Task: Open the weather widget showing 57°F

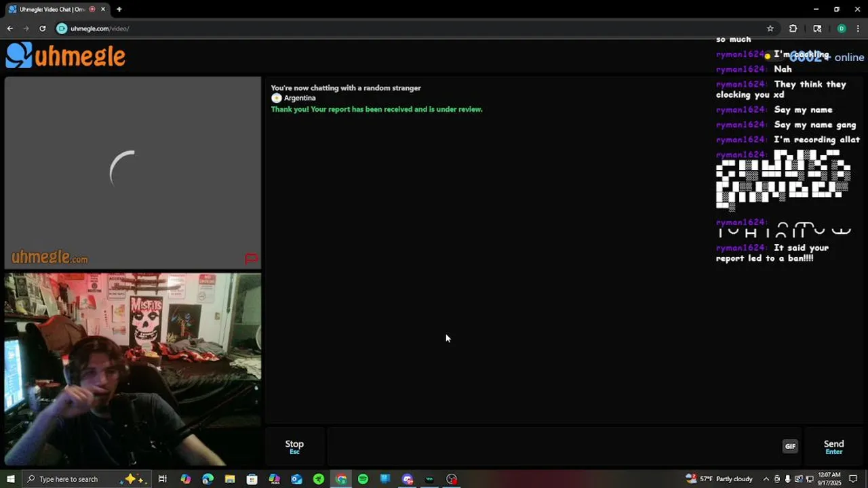Action: pyautogui.click(x=719, y=479)
